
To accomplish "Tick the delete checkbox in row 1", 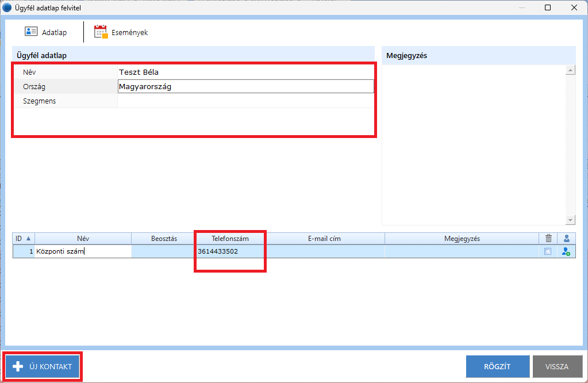I will click(x=548, y=251).
